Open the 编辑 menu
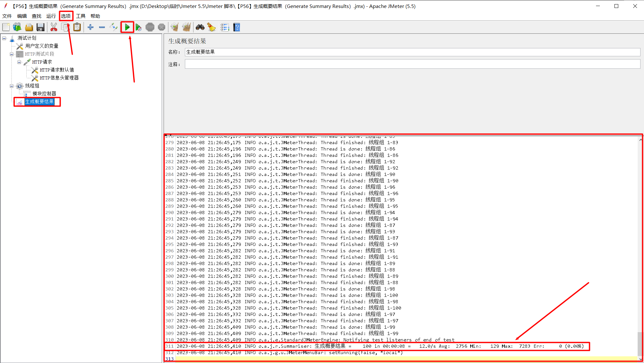The image size is (644, 363). [22, 16]
